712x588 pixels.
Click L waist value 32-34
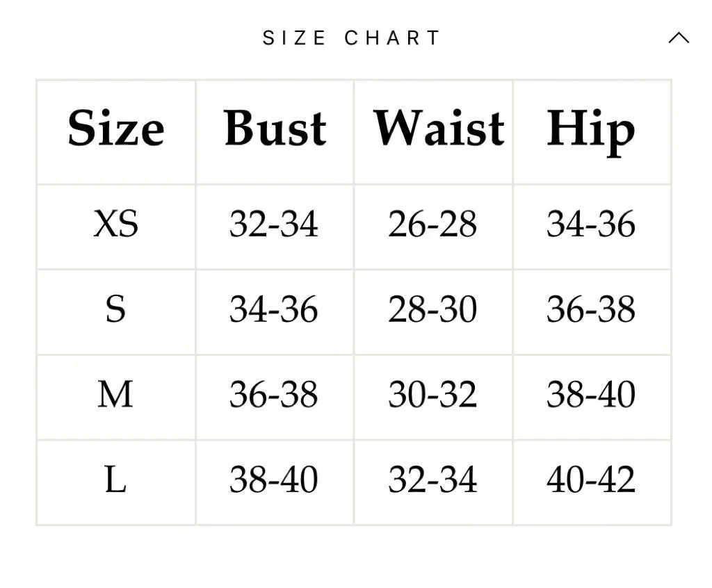pyautogui.click(x=432, y=480)
